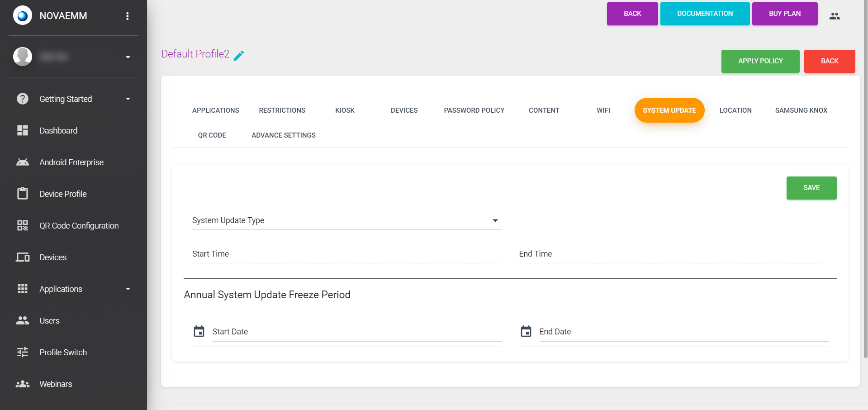The height and width of the screenshot is (410, 868).
Task: Click the Profile Switch sliders icon
Action: (x=23, y=352)
